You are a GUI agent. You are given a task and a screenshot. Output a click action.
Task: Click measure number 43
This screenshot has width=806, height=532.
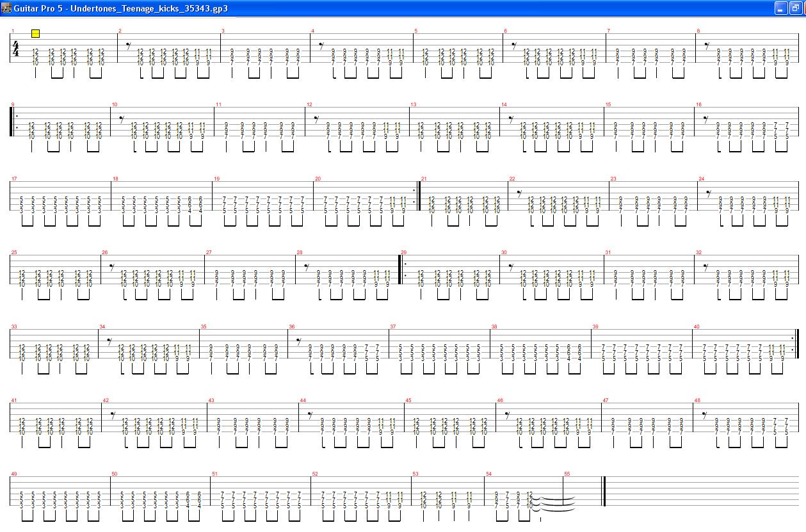point(211,400)
